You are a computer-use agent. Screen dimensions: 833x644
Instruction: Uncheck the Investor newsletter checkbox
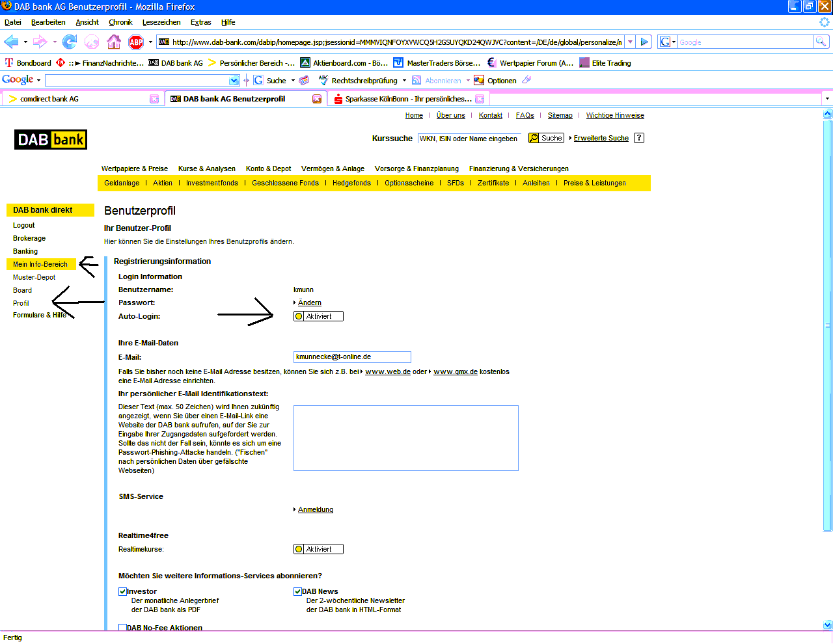click(x=122, y=591)
